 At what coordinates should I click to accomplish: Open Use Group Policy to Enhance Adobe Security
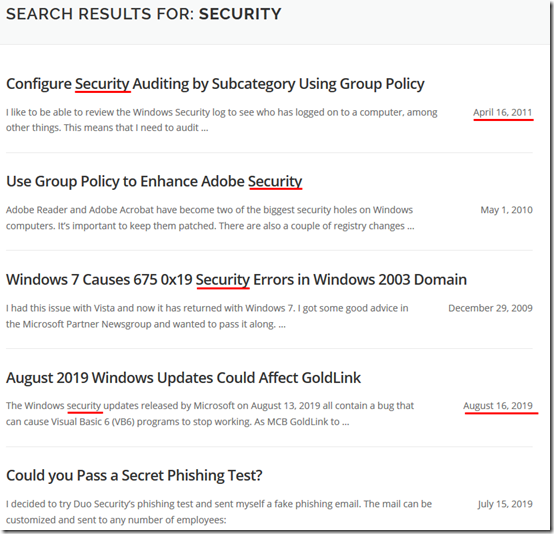tap(154, 182)
